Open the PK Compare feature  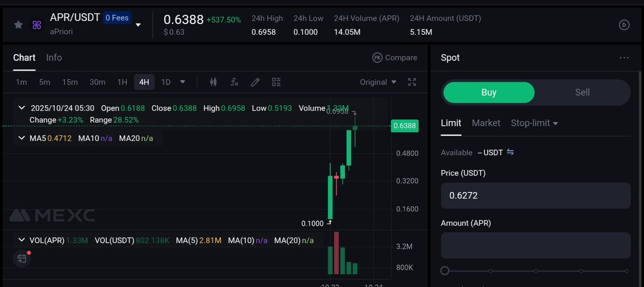(x=394, y=57)
